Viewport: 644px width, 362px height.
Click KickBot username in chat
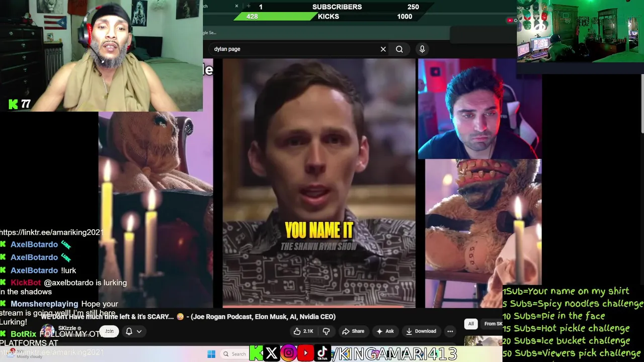tap(26, 283)
